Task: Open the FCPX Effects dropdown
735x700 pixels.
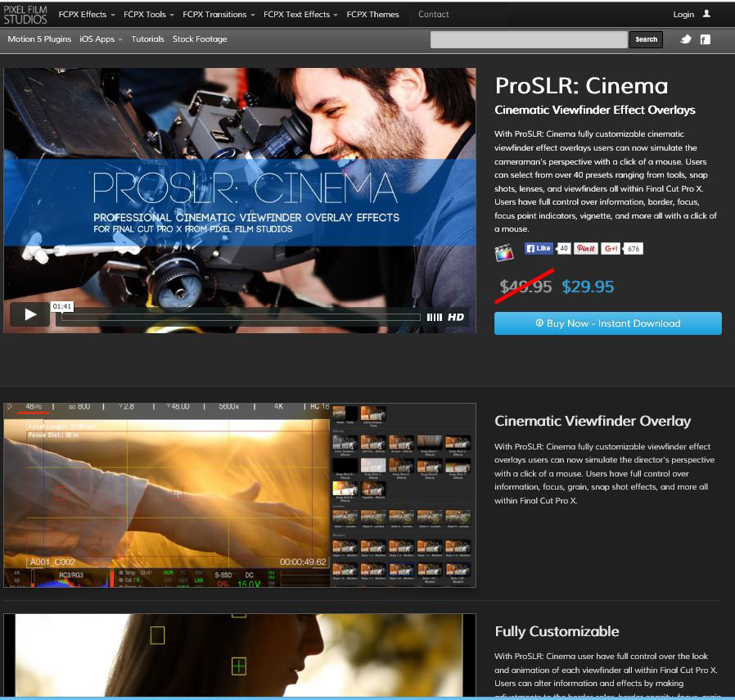Action: pos(85,14)
